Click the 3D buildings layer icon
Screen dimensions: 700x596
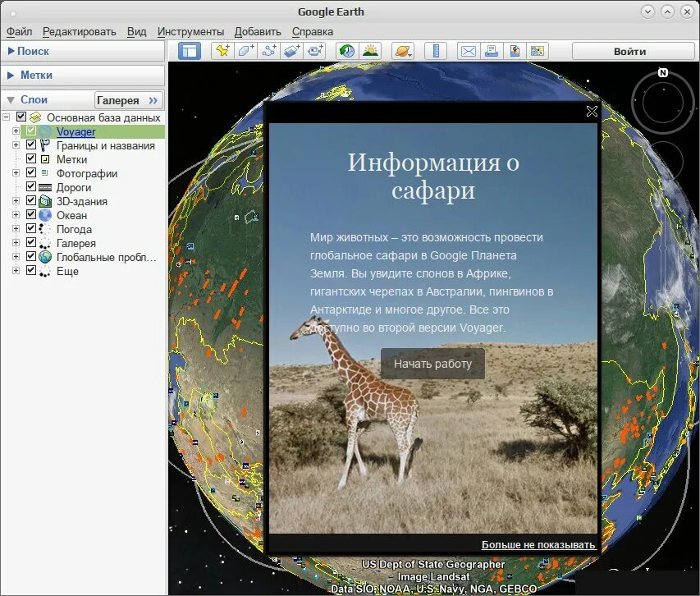[45, 201]
